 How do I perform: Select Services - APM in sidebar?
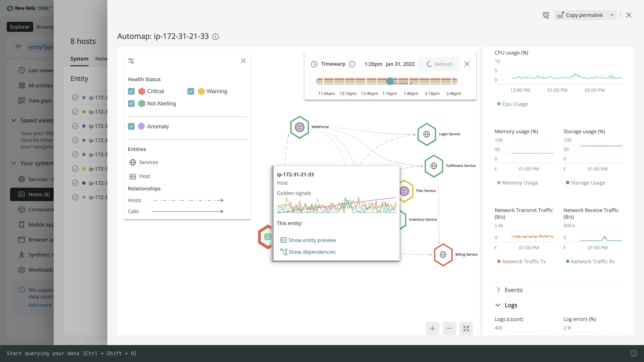(x=36, y=179)
